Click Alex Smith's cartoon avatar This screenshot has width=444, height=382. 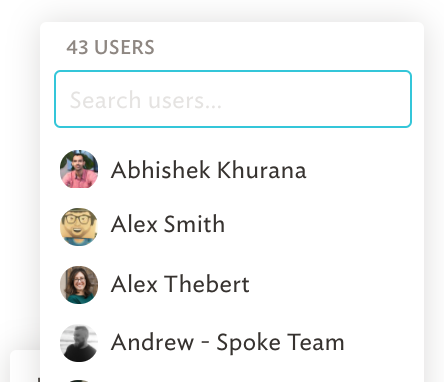[x=79, y=227]
